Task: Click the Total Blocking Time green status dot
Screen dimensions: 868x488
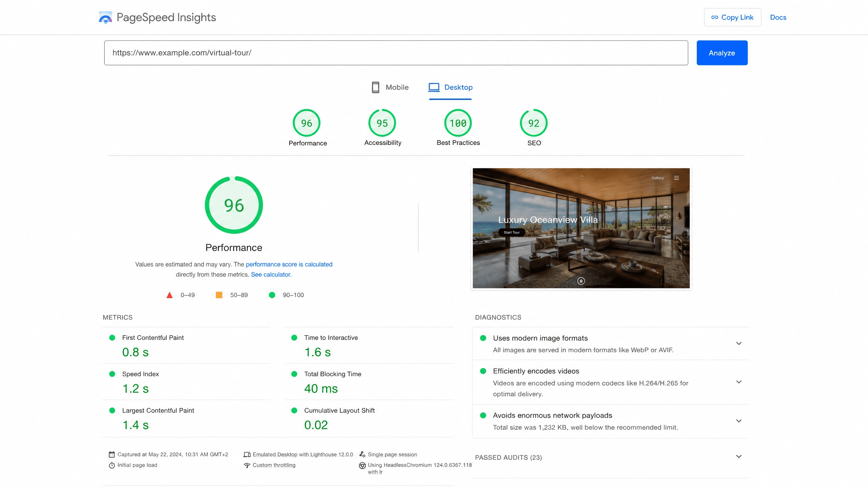Action: pos(294,374)
